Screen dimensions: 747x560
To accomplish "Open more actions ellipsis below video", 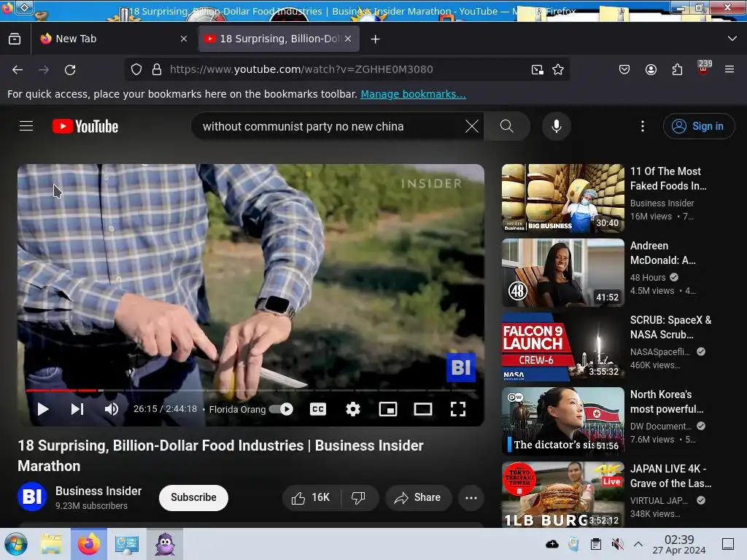I will click(x=471, y=497).
